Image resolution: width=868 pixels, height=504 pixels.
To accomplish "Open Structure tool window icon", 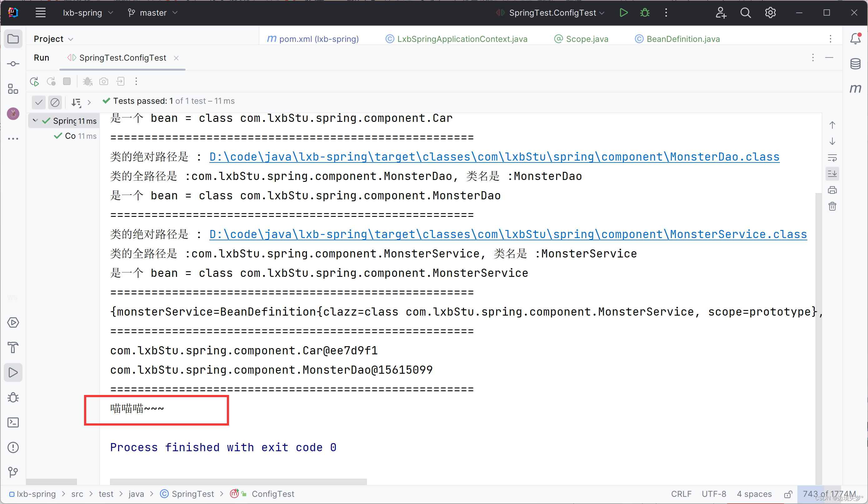I will coord(13,89).
